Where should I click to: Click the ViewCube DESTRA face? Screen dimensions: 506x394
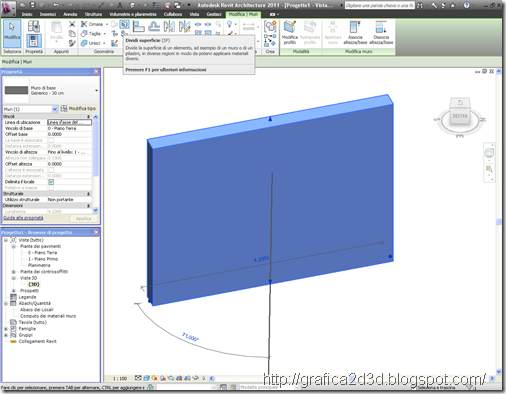(x=460, y=116)
